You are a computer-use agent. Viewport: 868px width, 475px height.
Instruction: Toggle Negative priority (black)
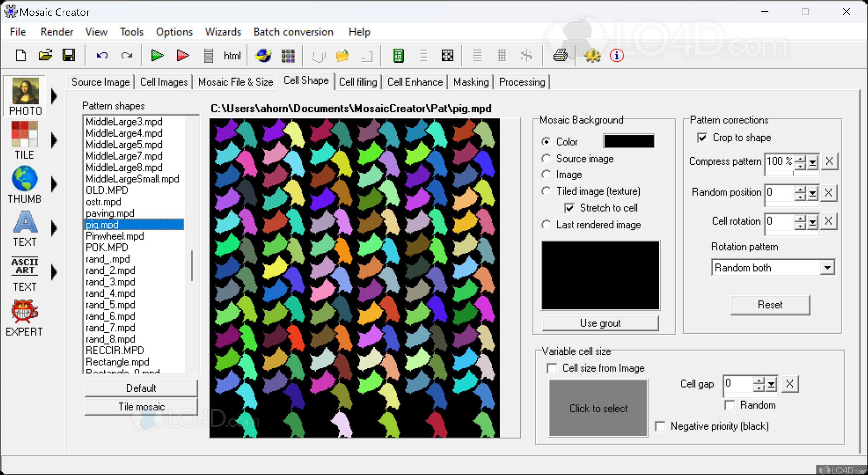[660, 426]
